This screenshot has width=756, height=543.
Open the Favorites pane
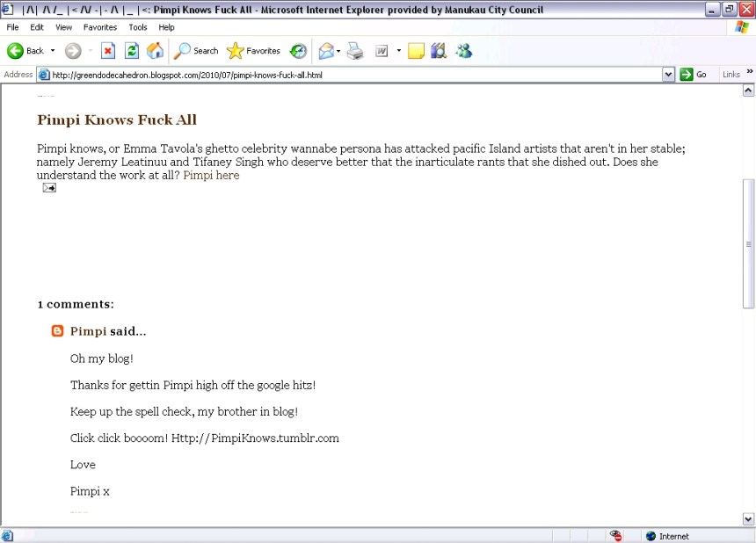[x=253, y=51]
